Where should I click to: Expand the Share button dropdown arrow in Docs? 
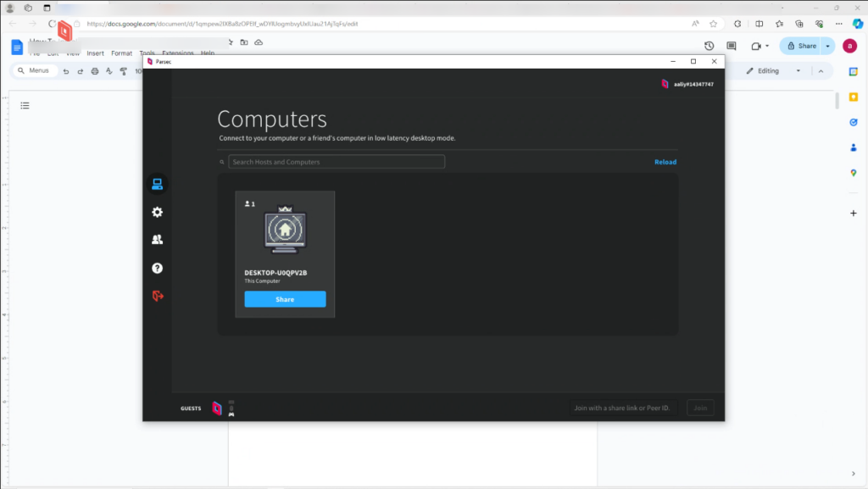coord(826,46)
